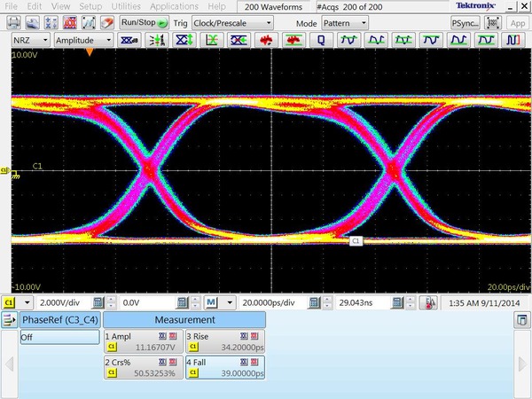Screen dimensions: 532x399
Task: Select the Q factor measurement icon
Action: 321,40
